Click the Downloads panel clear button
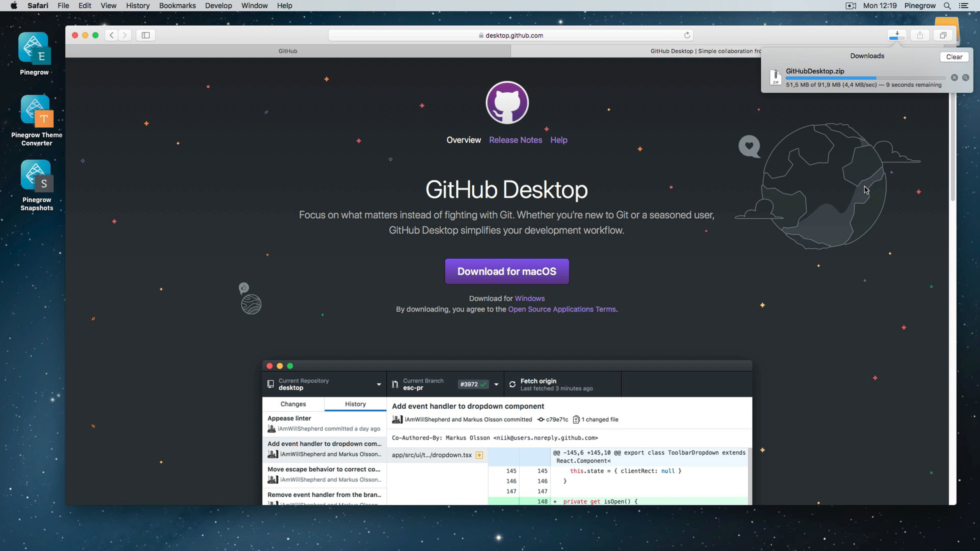The height and width of the screenshot is (551, 980). pyautogui.click(x=954, y=56)
